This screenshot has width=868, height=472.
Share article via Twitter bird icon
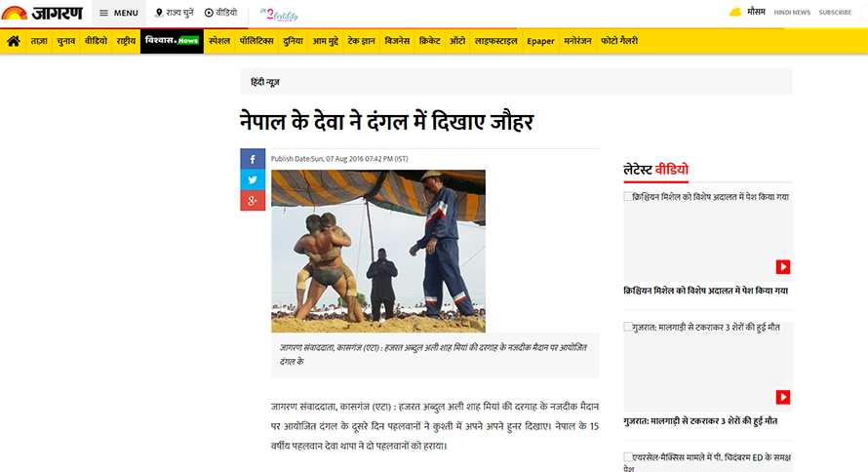point(253,179)
